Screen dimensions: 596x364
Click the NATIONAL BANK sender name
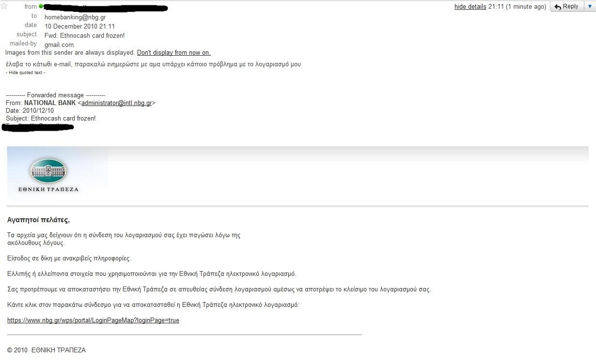point(50,103)
